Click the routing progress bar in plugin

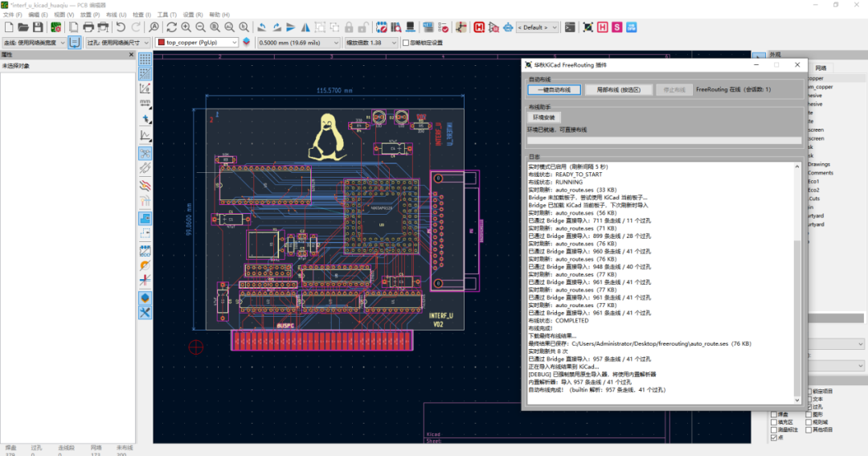point(665,141)
